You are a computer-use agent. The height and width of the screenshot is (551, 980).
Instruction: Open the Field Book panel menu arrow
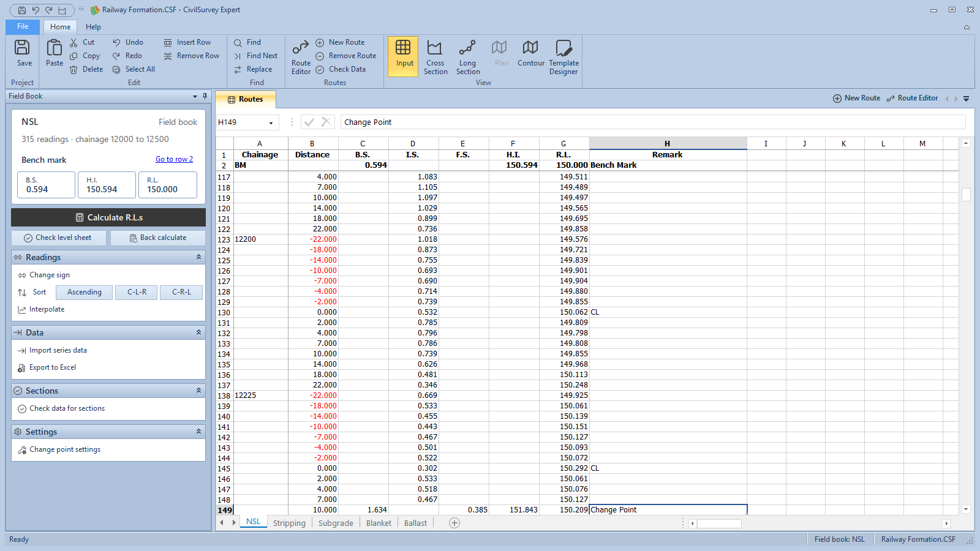[195, 96]
